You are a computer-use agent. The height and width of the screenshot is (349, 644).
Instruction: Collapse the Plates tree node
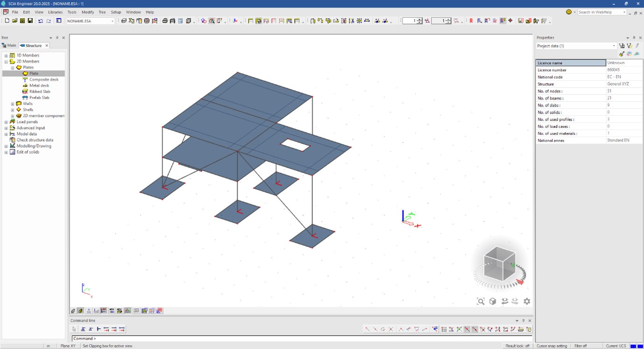point(13,68)
